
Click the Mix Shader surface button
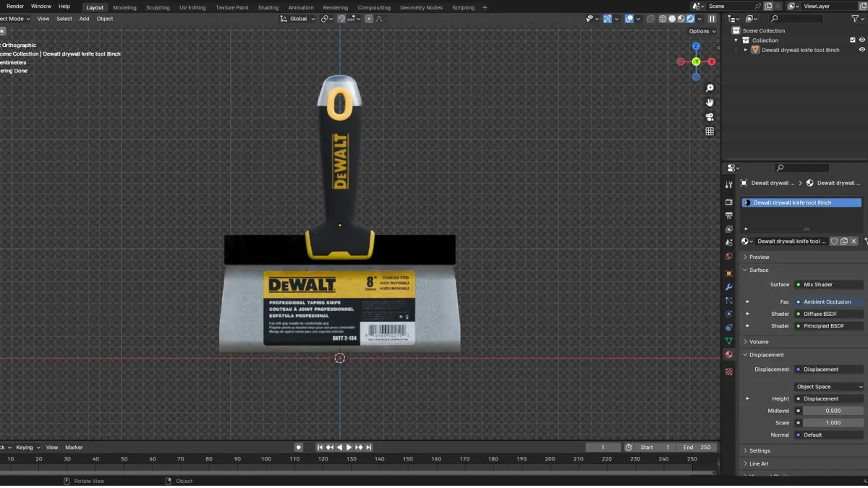(829, 284)
